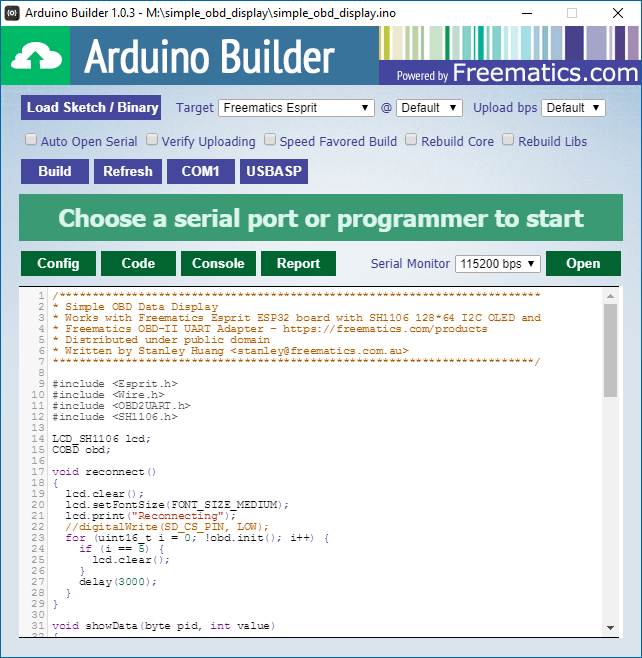
Task: Toggle Speed Favored Build checkbox
Action: [270, 139]
